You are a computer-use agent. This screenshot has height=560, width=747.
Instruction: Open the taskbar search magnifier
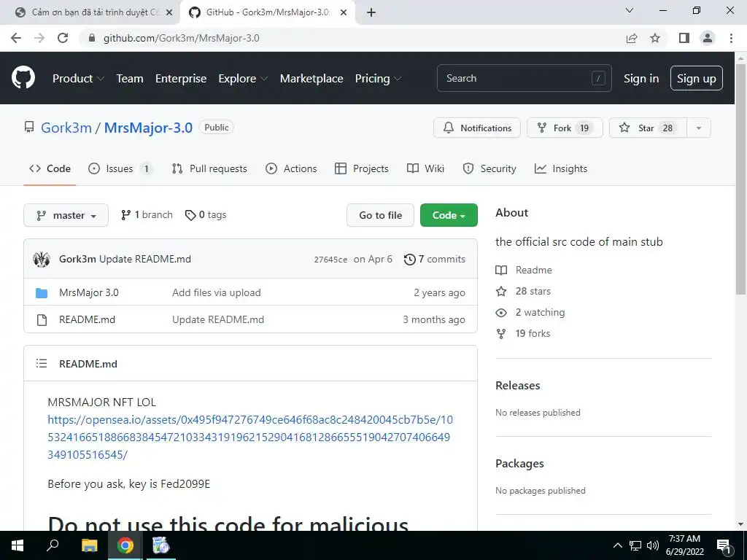click(53, 545)
